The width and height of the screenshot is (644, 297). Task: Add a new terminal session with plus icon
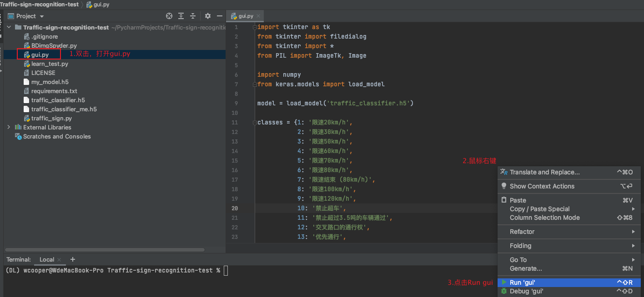[73, 259]
